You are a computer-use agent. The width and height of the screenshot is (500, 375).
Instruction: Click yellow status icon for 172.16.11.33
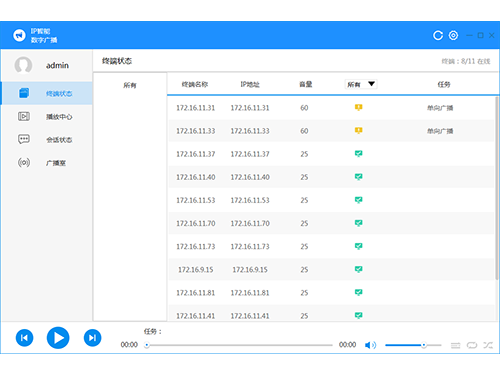coord(358,130)
